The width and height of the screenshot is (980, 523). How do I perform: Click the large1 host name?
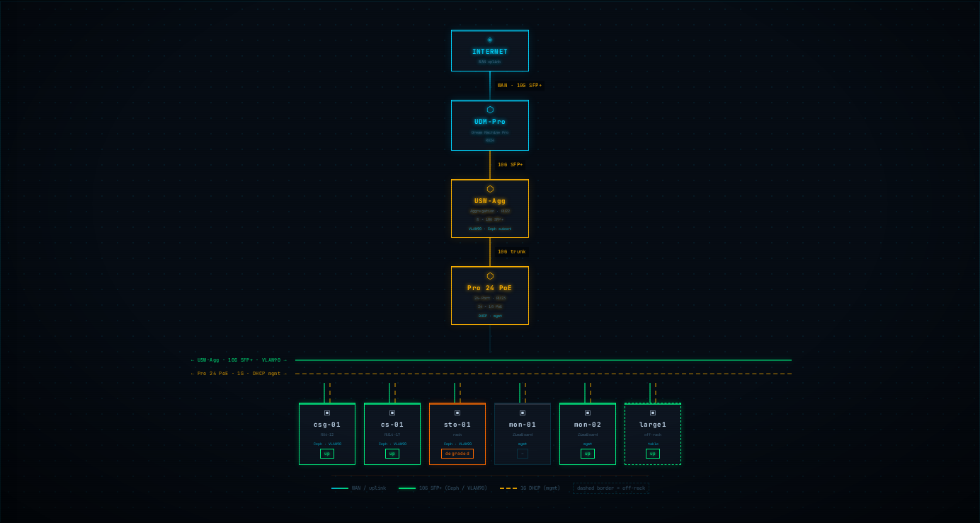point(653,425)
